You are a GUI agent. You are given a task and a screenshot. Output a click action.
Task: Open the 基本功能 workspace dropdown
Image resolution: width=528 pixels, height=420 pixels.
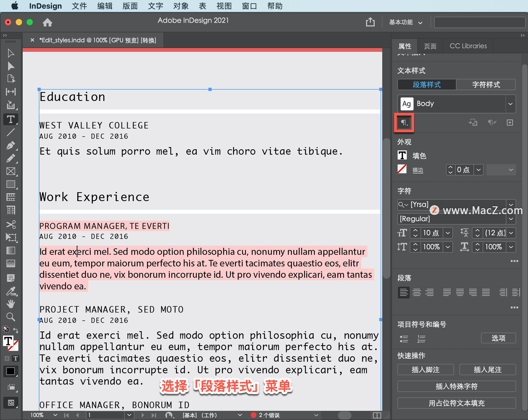coord(406,22)
